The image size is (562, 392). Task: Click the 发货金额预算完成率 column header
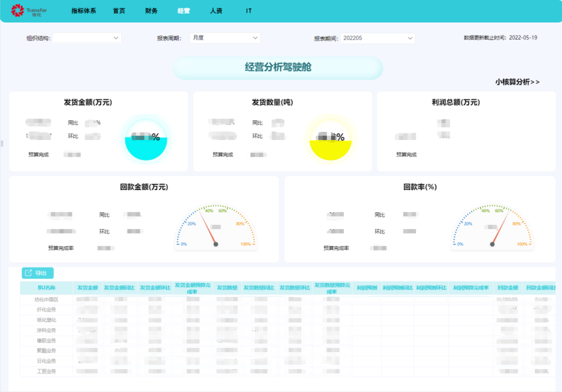193,288
